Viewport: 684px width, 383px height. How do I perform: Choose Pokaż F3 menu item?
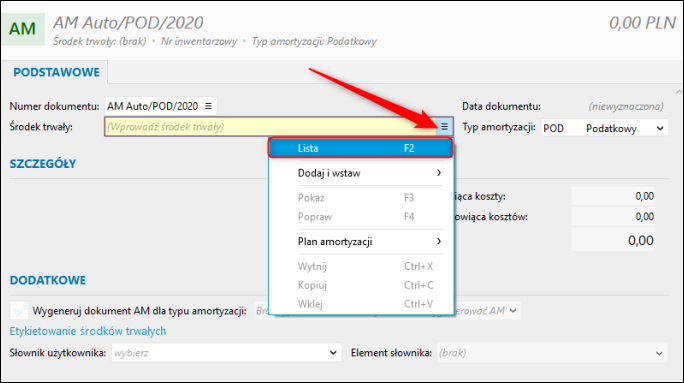[x=361, y=198]
